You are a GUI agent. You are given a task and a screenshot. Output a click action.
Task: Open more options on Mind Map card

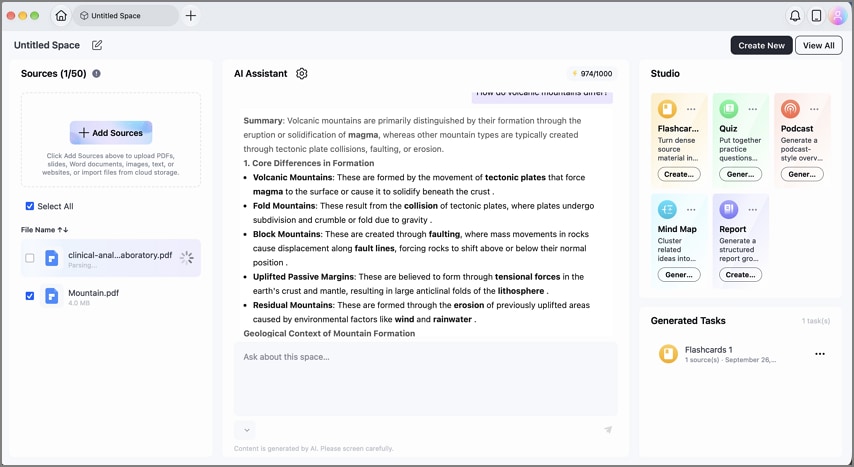tap(691, 209)
